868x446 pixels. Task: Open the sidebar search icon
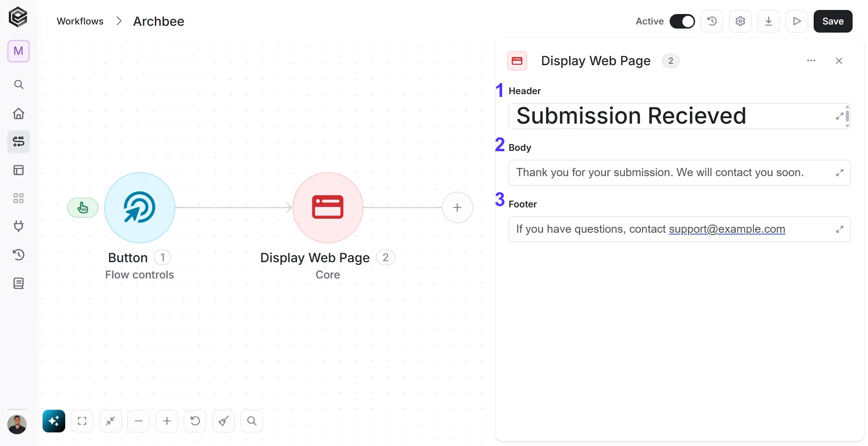[19, 85]
